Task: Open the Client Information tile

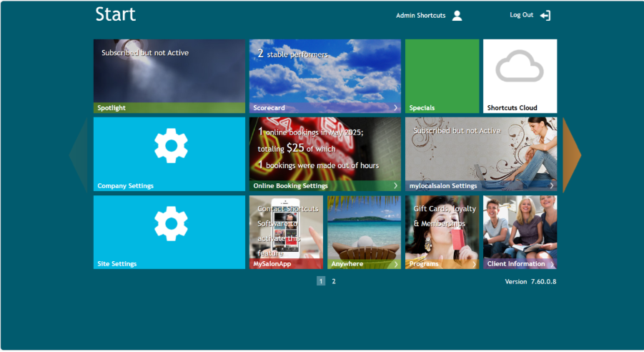Action: click(x=520, y=232)
